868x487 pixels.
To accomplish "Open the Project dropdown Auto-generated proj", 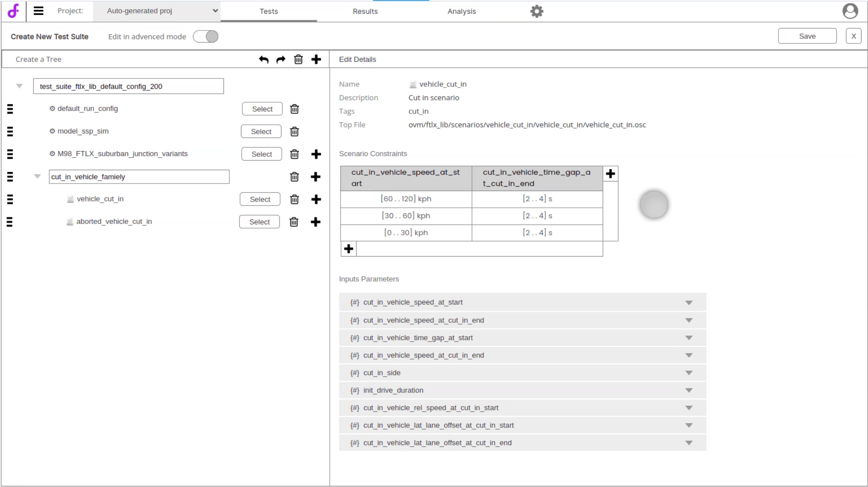I will [157, 11].
